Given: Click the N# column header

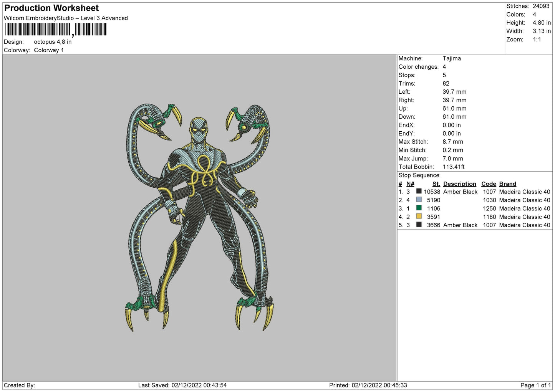Looking at the screenshot, I should (x=410, y=184).
